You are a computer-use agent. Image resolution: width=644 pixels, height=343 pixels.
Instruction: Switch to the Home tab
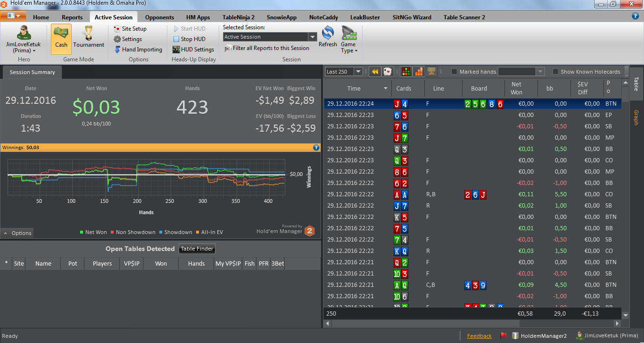41,17
